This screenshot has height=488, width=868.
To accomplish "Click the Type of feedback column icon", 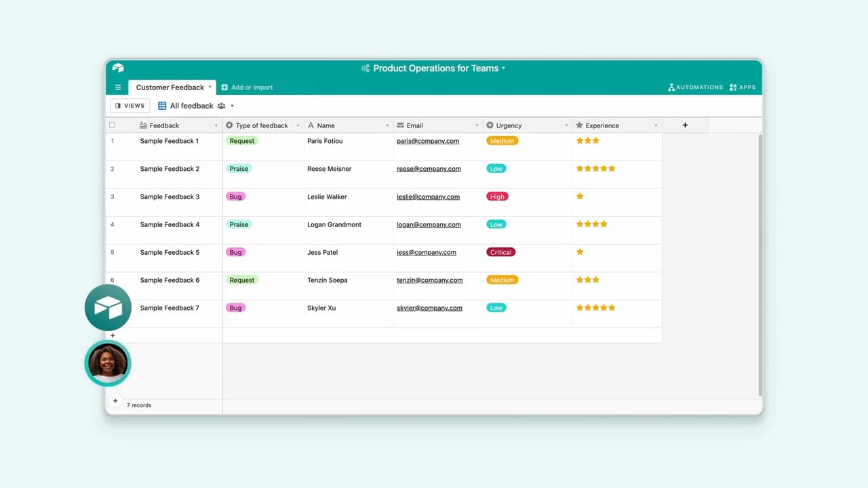I will click(229, 125).
